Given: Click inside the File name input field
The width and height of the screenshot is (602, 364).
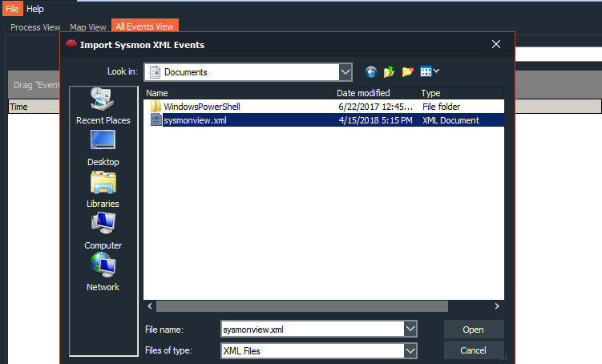Looking at the screenshot, I should click(313, 329).
